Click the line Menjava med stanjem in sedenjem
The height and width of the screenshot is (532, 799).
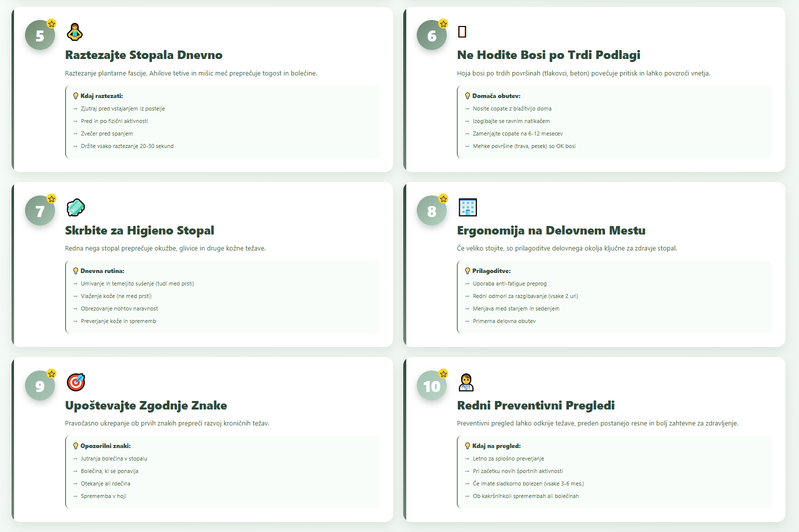pyautogui.click(x=516, y=308)
